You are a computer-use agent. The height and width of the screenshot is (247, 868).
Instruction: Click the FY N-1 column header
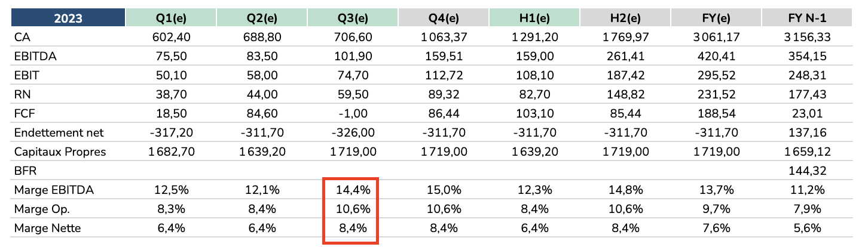pos(806,18)
